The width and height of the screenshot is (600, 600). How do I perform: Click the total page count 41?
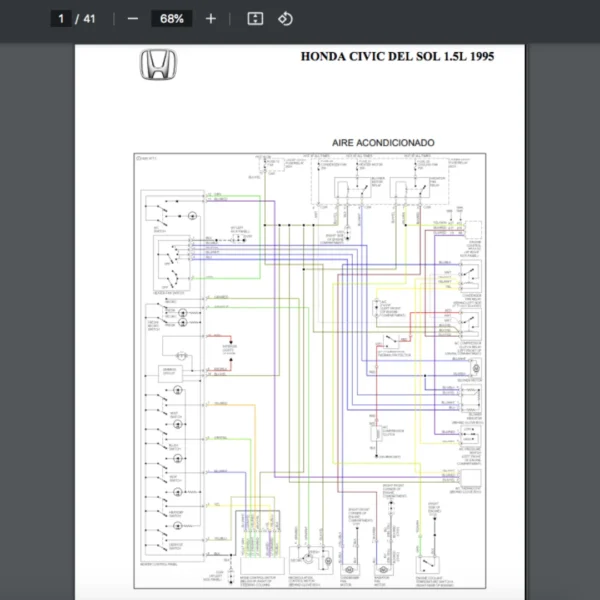(x=90, y=19)
